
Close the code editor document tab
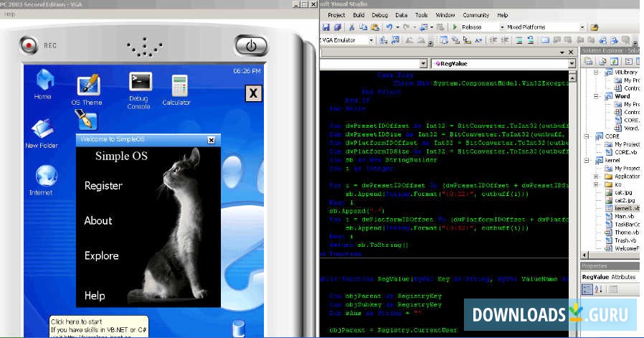click(570, 52)
